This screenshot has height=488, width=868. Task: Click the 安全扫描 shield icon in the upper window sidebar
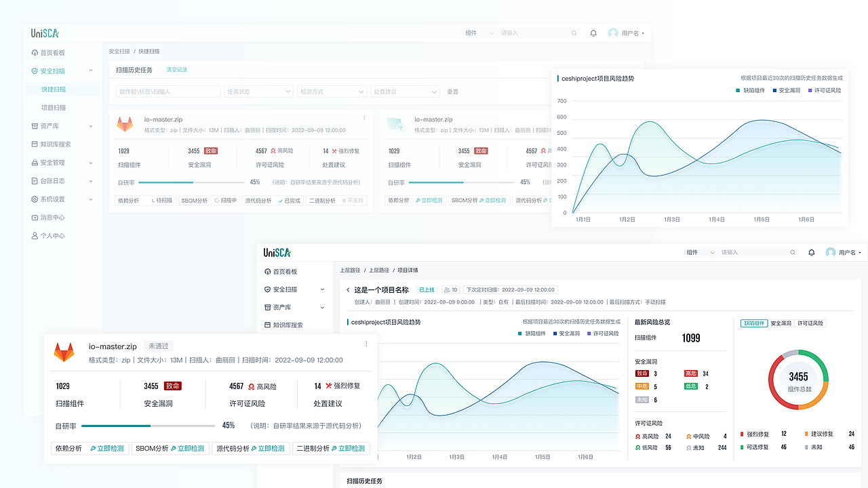pos(35,71)
